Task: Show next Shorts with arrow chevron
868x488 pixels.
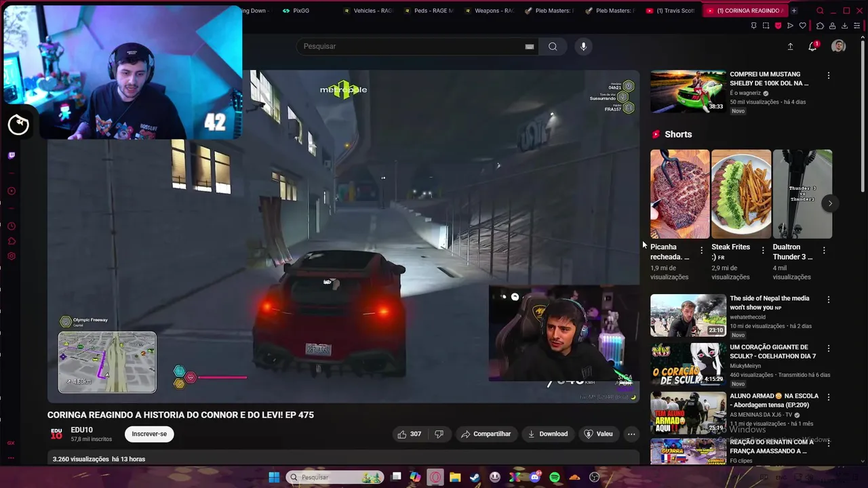Action: (830, 203)
